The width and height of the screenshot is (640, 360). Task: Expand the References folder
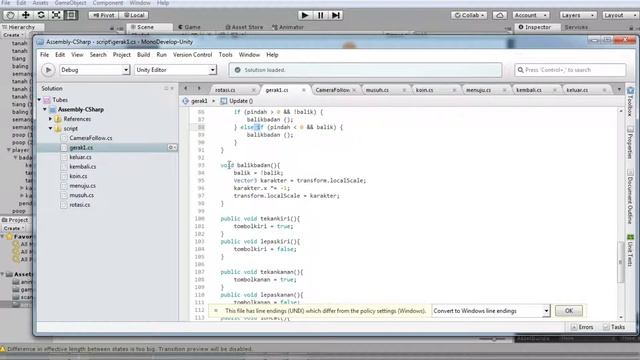point(50,119)
